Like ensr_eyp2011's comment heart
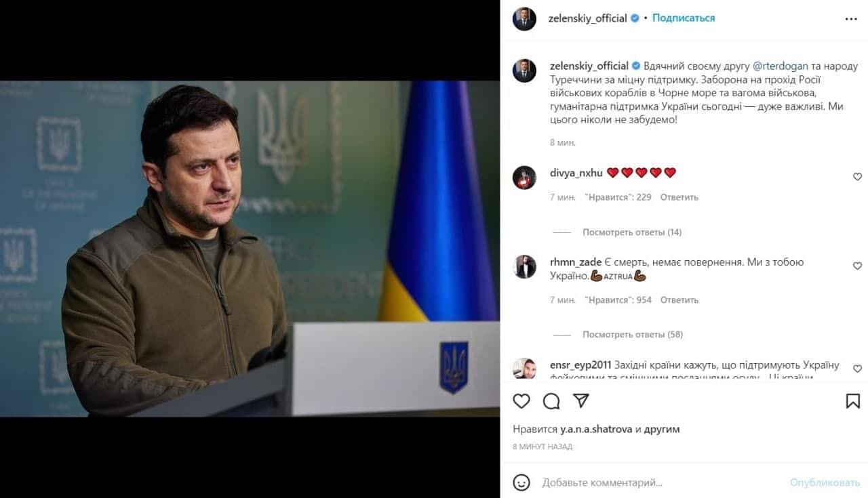The height and width of the screenshot is (498, 868). click(x=857, y=369)
